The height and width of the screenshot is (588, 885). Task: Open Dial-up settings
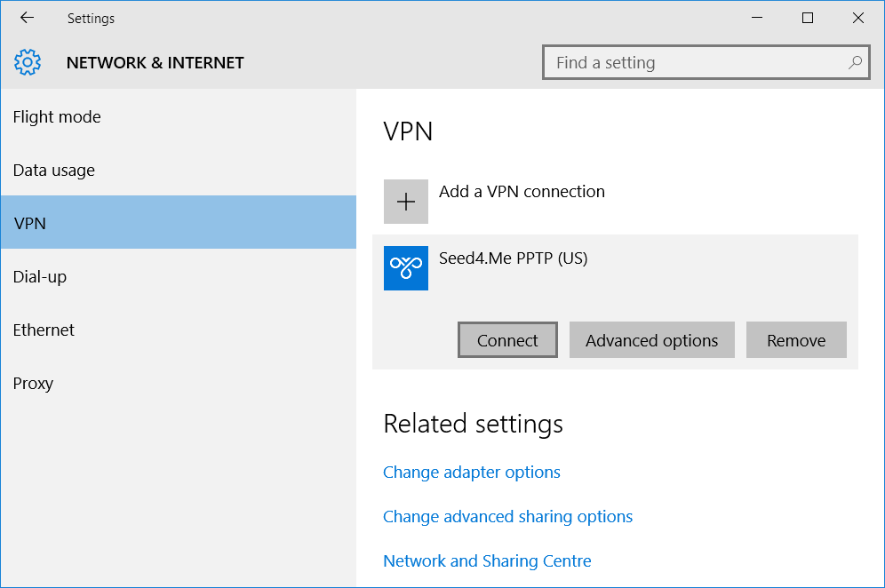pos(40,276)
